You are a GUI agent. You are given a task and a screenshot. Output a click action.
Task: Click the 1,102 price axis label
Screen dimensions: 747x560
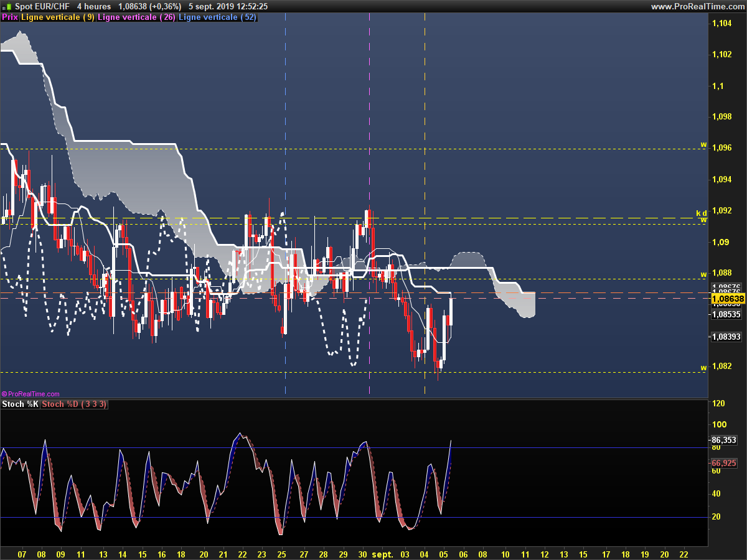[x=722, y=55]
